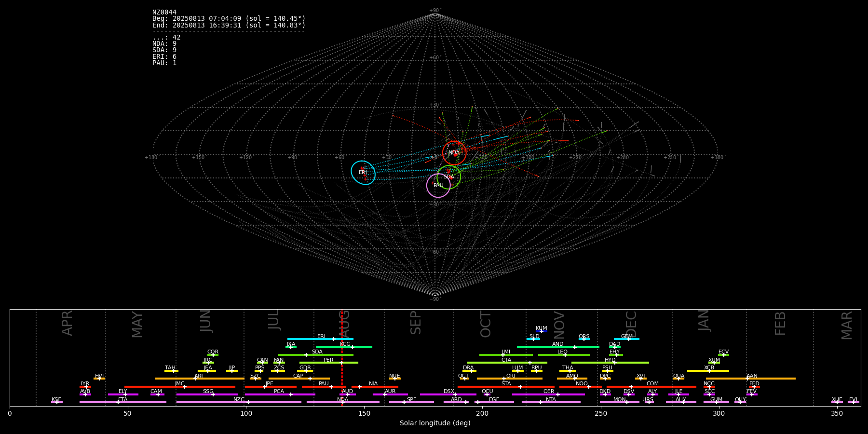Click the cyan GEM shower bar
Viewport: 868px width, 434px height.
626,339
